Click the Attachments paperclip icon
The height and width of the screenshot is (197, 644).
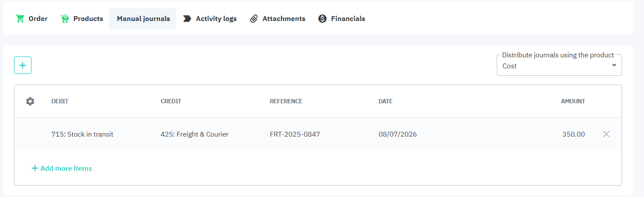point(254,19)
